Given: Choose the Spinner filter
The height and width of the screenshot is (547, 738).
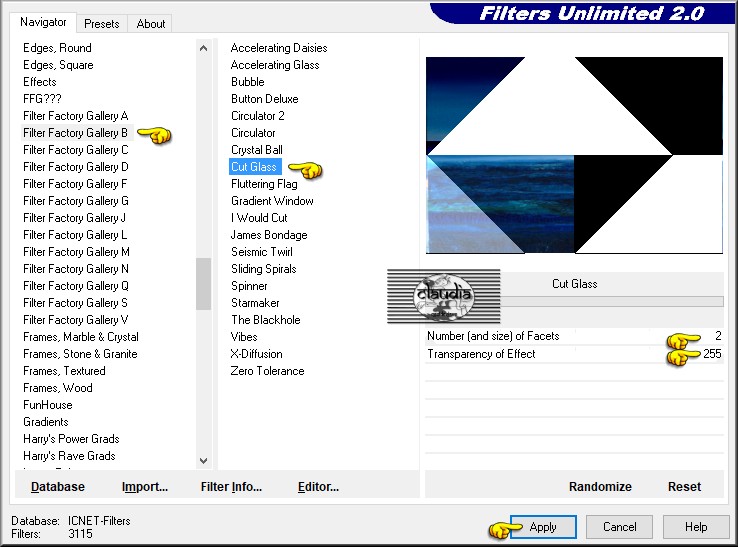Looking at the screenshot, I should pos(249,286).
